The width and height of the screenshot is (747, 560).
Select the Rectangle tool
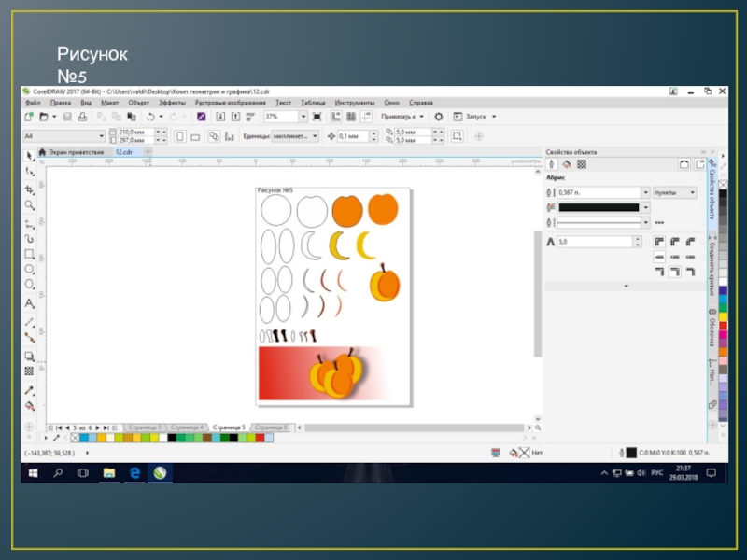click(30, 254)
